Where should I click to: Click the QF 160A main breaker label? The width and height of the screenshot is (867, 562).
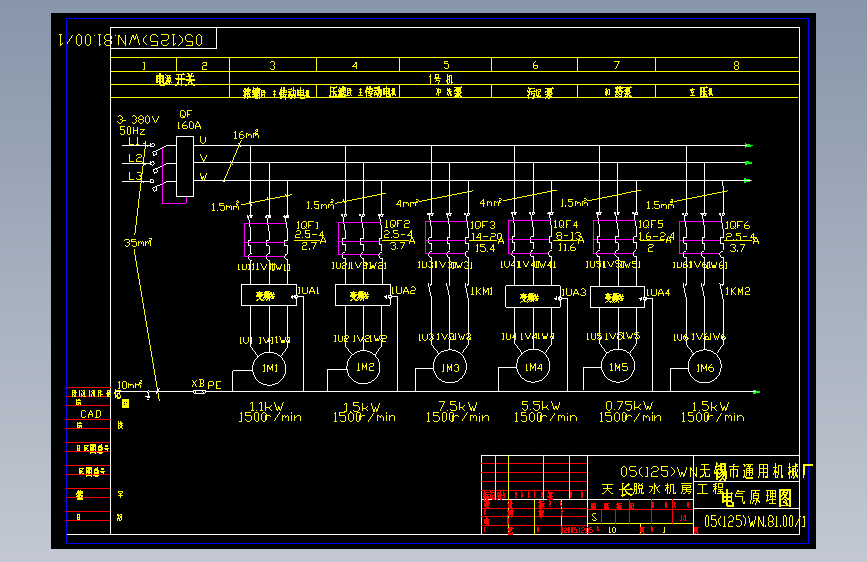[189, 119]
